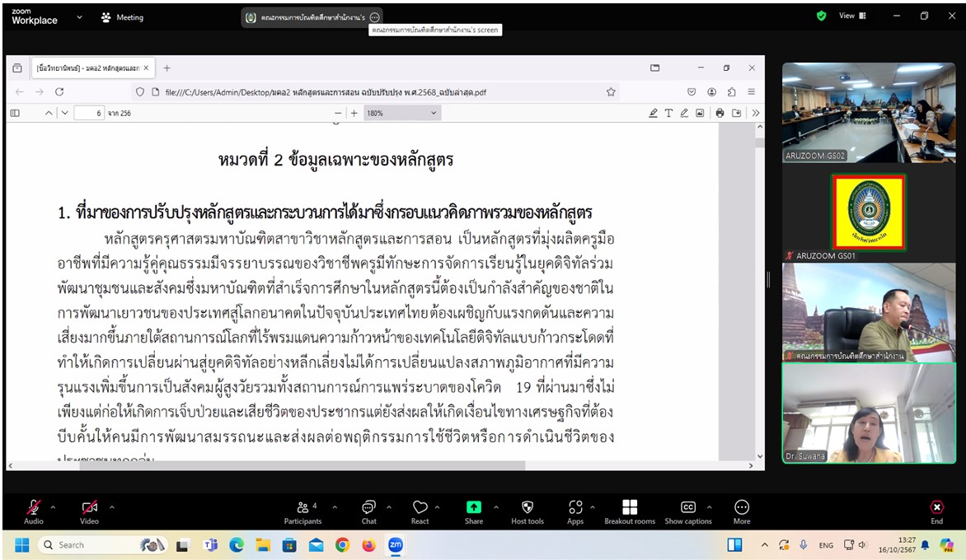Open the Firefox extensions puzzle icon

click(x=731, y=91)
